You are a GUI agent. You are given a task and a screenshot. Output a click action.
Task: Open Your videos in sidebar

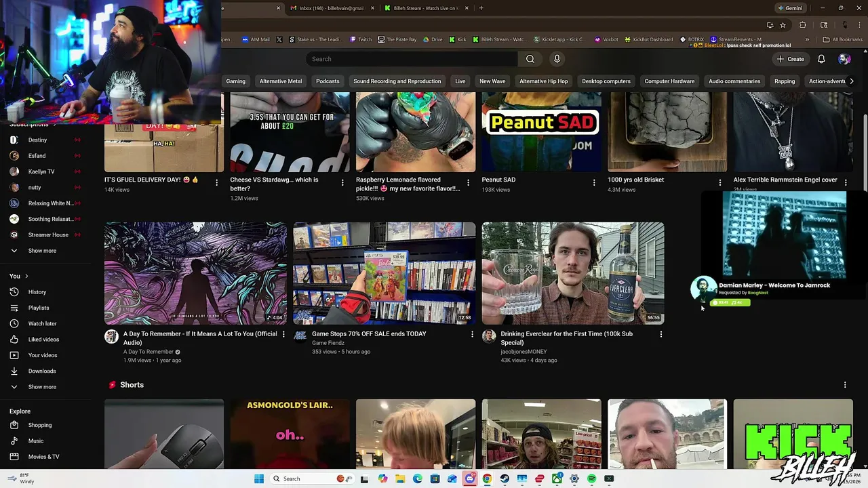click(x=45, y=355)
